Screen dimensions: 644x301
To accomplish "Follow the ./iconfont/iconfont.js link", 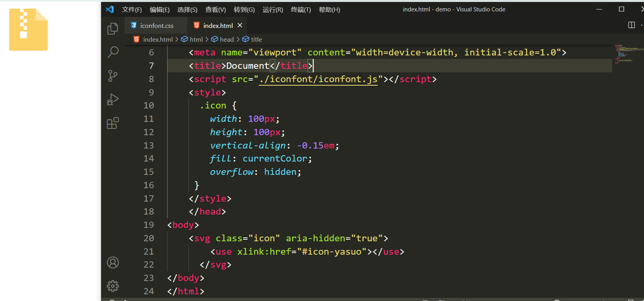I will (318, 79).
